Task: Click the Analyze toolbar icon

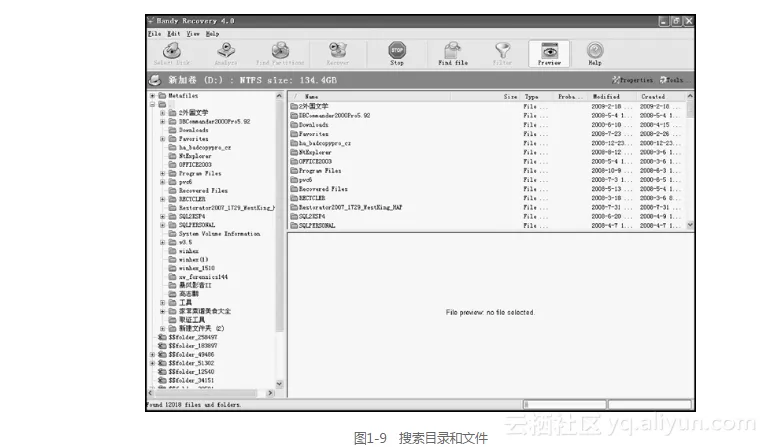Action: point(226,53)
